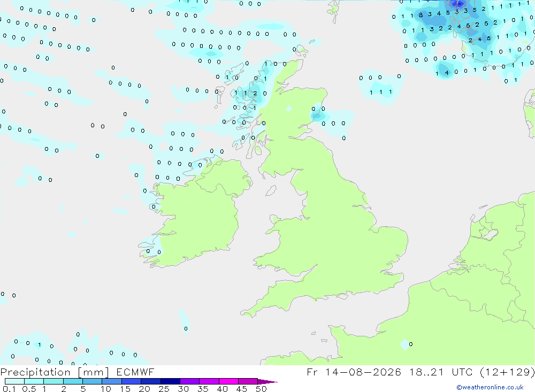
Task: Click the '35' legend label
Action: (203, 389)
